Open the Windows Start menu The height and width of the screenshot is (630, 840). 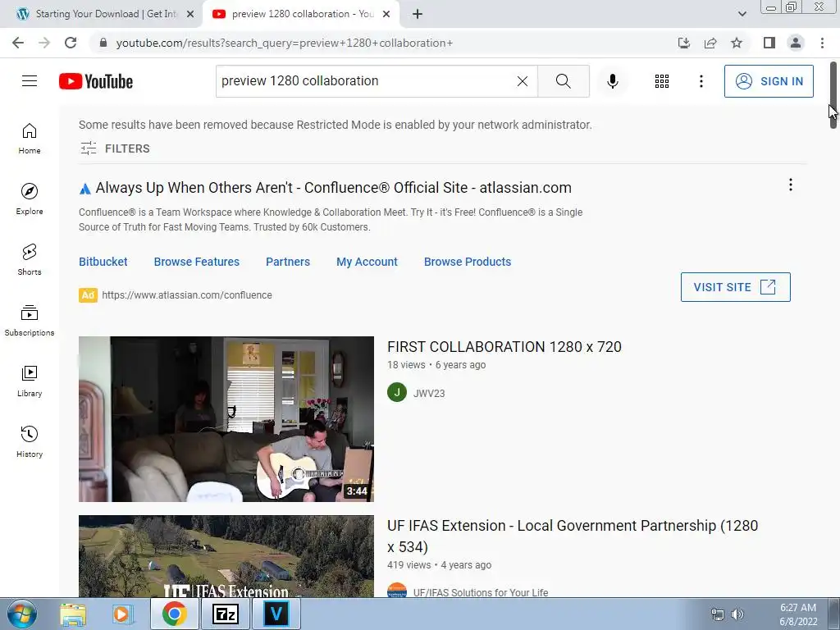tap(22, 614)
